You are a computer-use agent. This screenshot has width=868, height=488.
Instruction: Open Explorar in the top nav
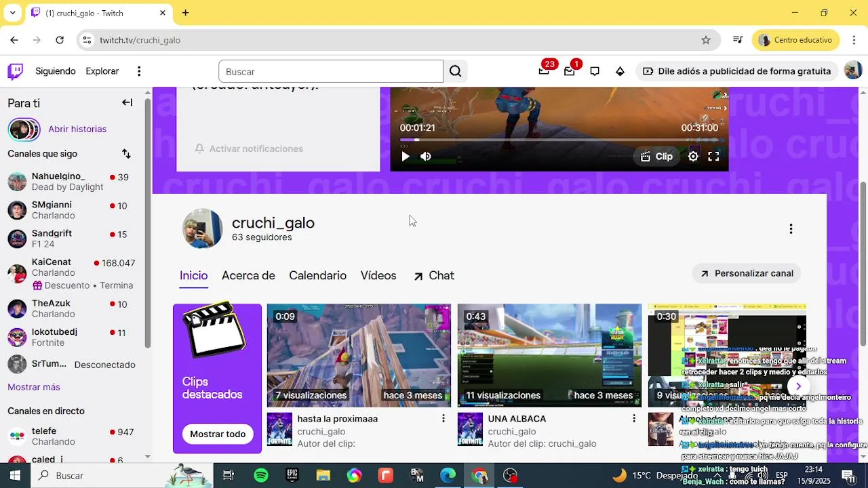[x=102, y=71]
